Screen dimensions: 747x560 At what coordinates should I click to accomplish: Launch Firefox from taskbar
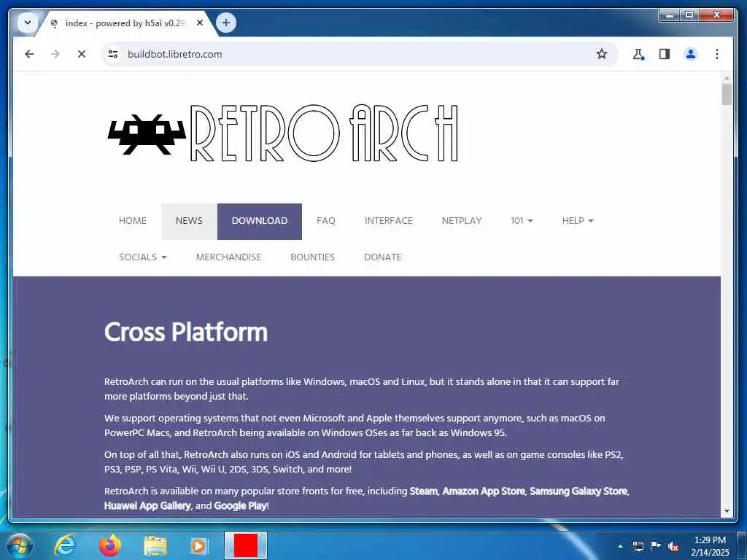tap(109, 545)
